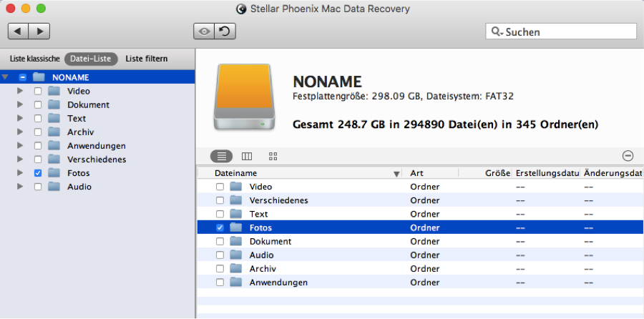Click the Dateiname sort direction arrow

click(396, 174)
